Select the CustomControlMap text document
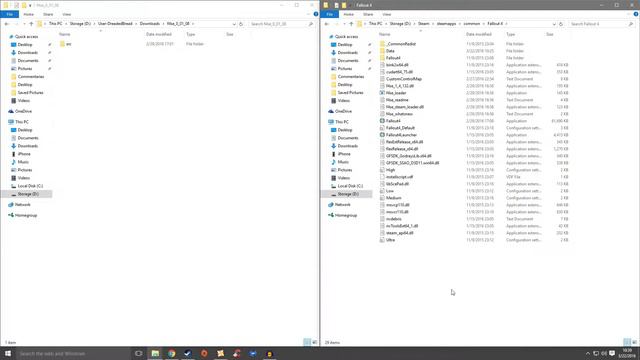 tap(404, 79)
